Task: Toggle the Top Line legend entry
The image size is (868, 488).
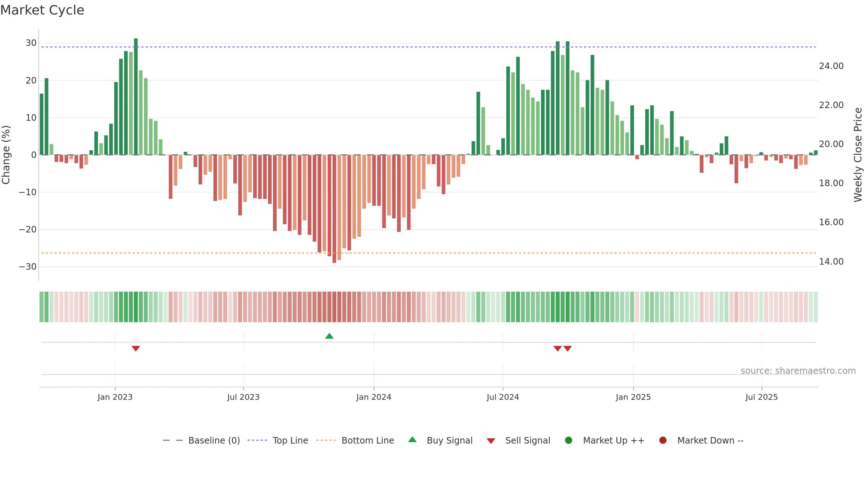Action: coord(278,440)
